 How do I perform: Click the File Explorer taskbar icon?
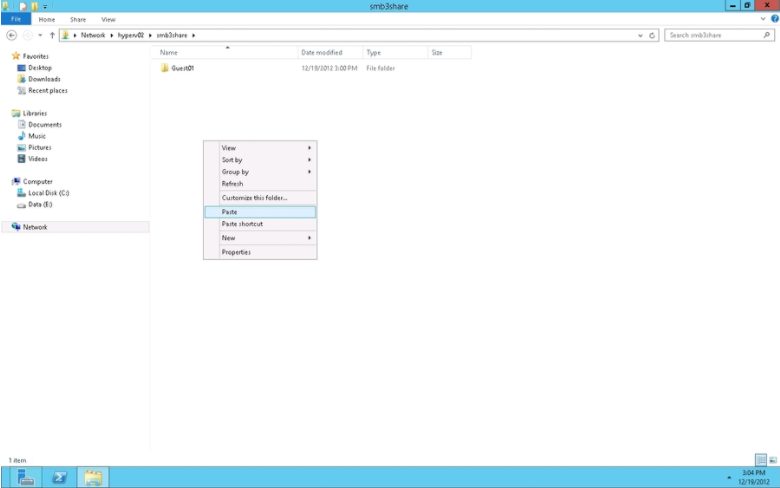pos(93,478)
